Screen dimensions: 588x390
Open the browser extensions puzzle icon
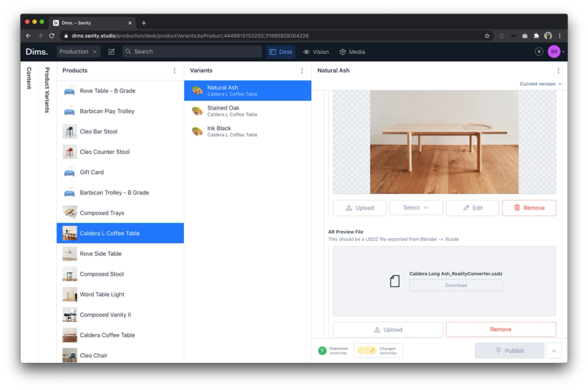(537, 36)
